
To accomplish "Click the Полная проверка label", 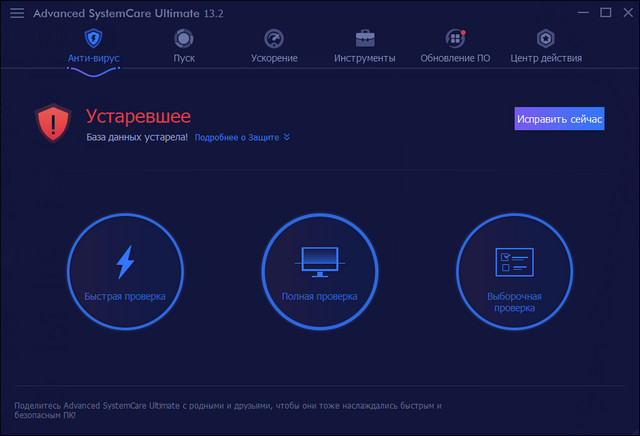I will (x=319, y=297).
